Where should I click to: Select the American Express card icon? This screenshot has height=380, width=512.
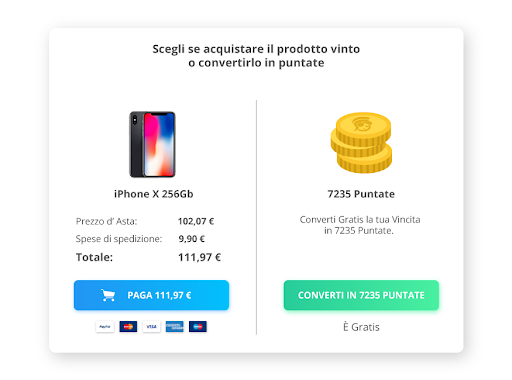[x=175, y=327]
